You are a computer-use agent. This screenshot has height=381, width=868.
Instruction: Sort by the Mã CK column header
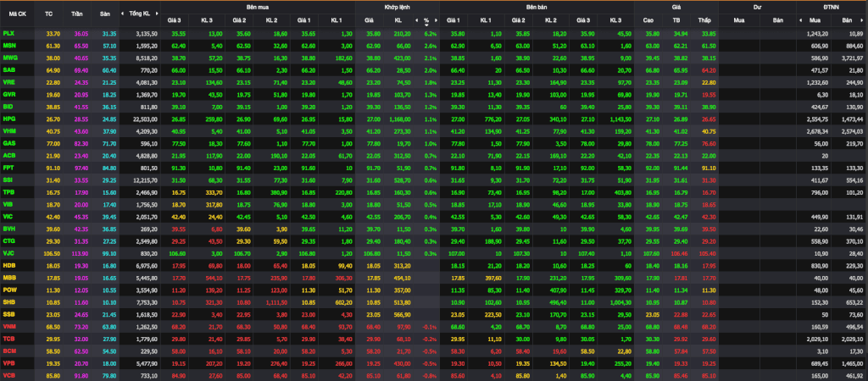(x=17, y=13)
